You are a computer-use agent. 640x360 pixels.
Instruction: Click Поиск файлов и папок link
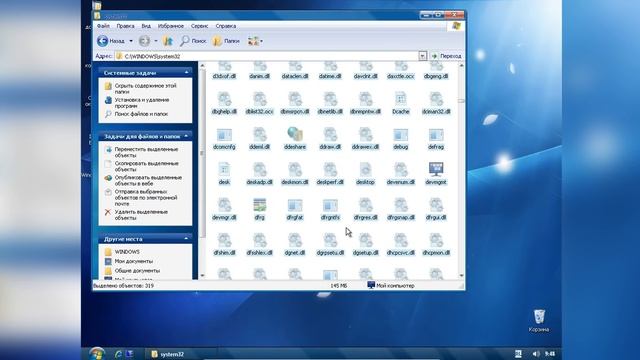click(141, 114)
